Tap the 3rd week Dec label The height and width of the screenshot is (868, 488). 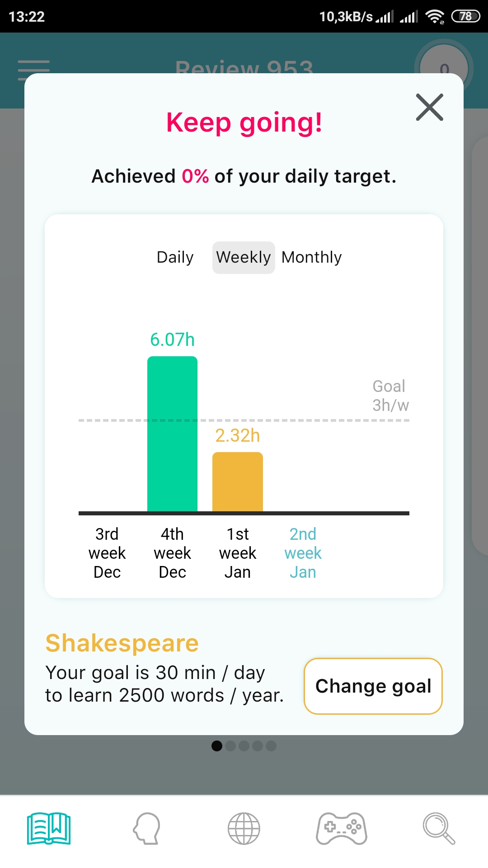tap(107, 553)
